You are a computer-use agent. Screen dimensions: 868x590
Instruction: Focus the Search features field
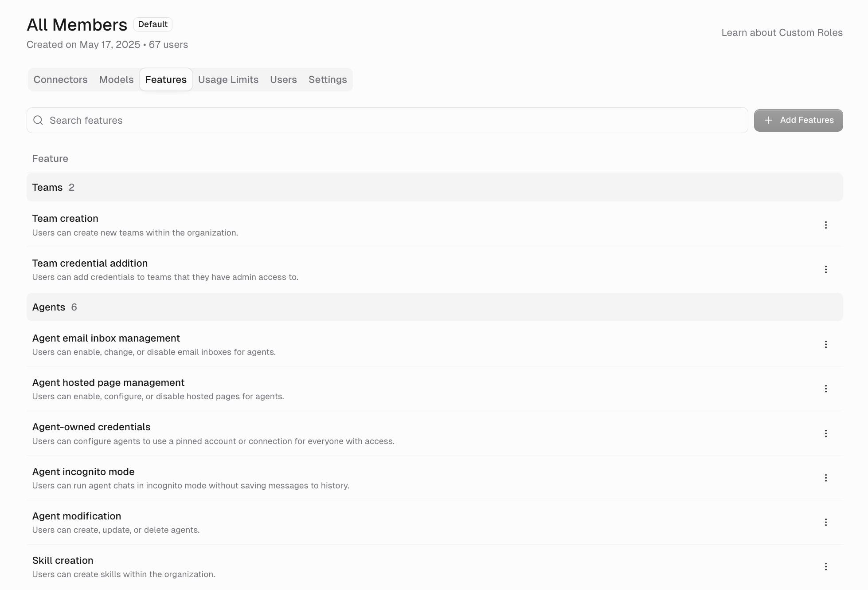click(x=387, y=120)
